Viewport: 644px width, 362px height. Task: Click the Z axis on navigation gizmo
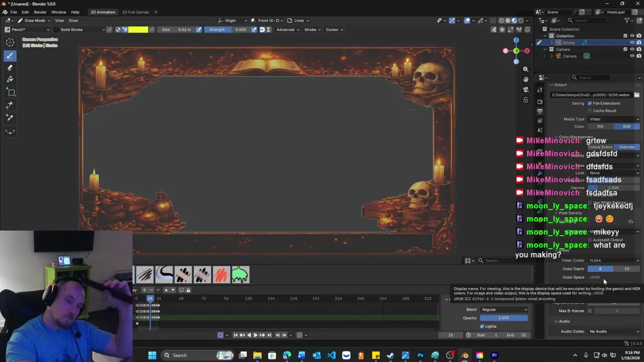pyautogui.click(x=516, y=39)
